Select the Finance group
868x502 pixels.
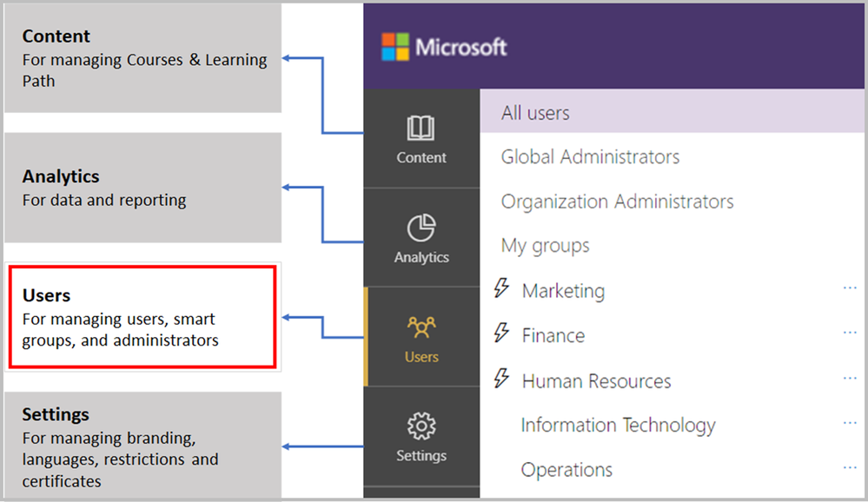coord(553,335)
